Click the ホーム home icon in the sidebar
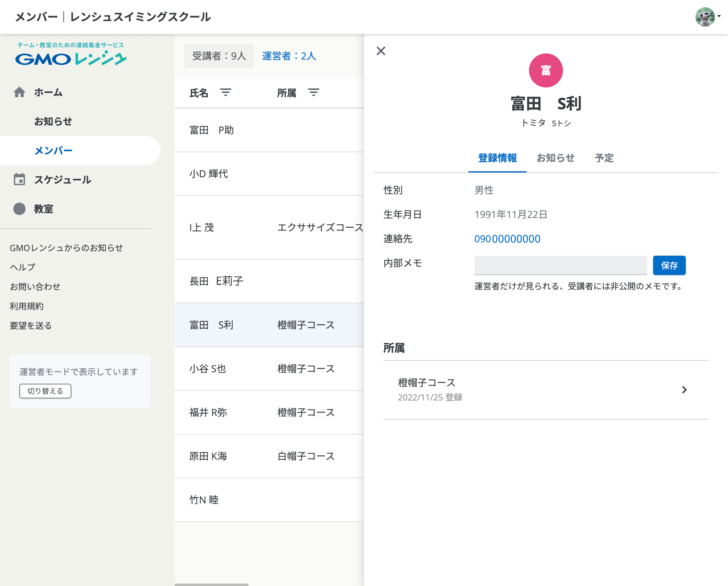The height and width of the screenshot is (586, 728). pos(19,92)
